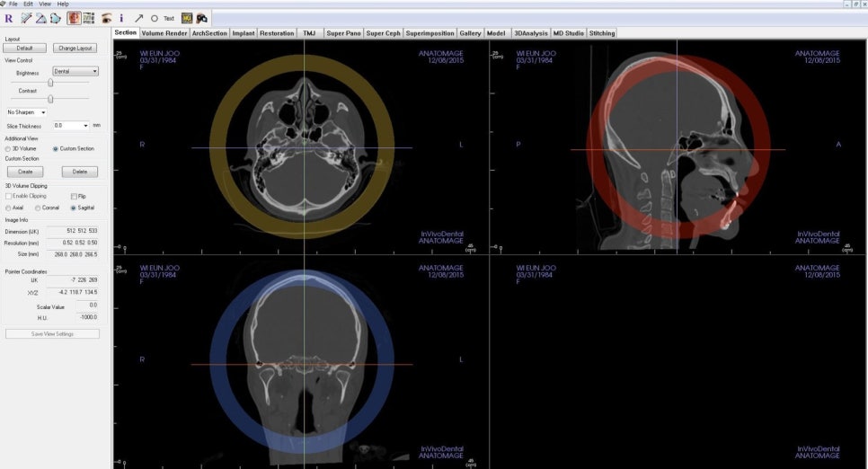Switch to the Volume Render tab
868x469 pixels.
[x=164, y=33]
